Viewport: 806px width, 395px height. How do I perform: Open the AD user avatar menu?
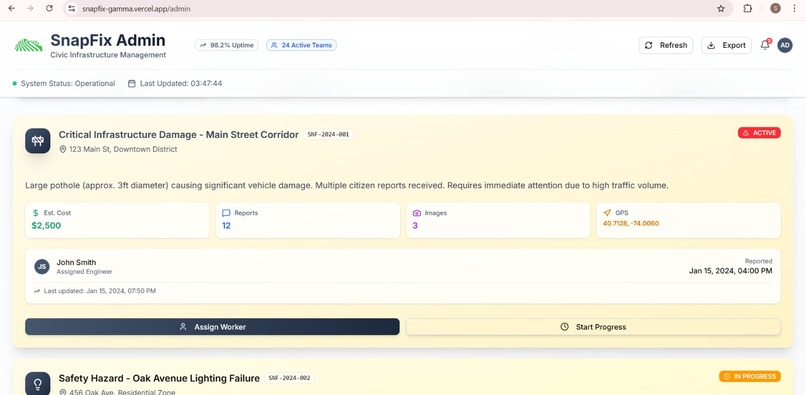click(x=784, y=45)
